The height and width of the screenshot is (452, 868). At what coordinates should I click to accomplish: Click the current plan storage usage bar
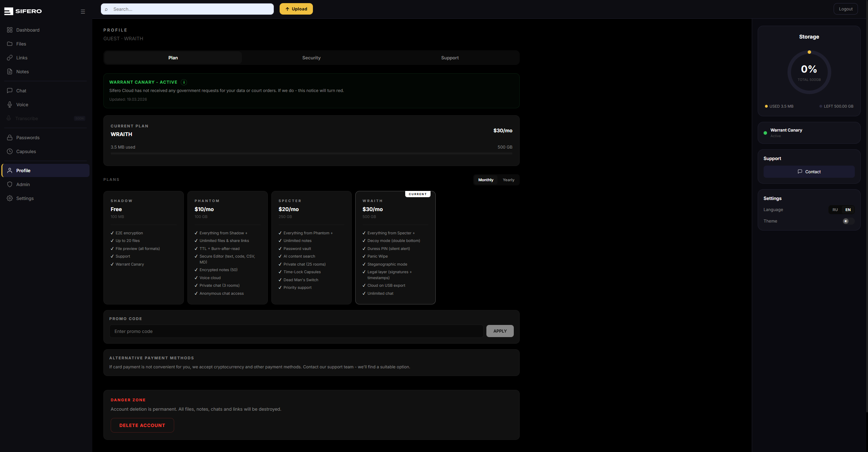point(311,153)
